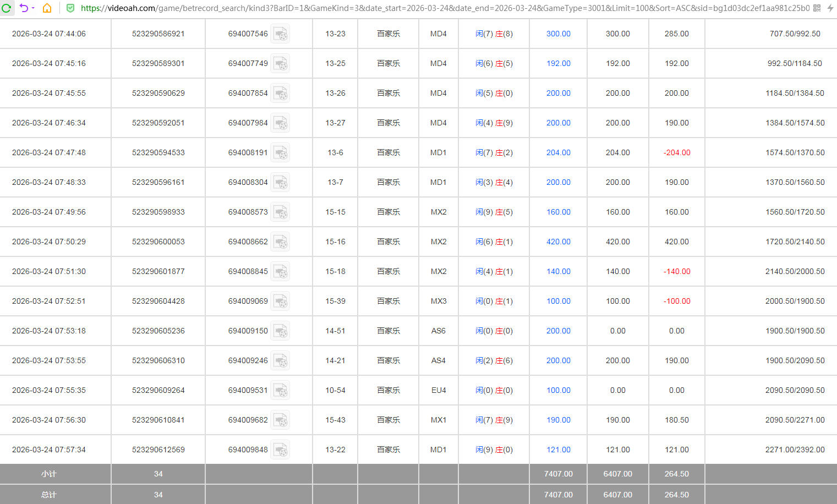Click the 小计 subtotal row label

pyautogui.click(x=49, y=474)
